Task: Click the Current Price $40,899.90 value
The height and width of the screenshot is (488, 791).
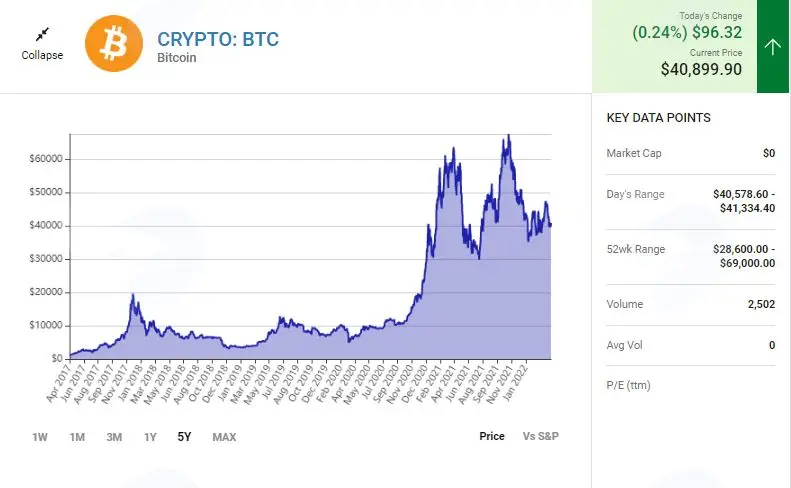Action: coord(701,69)
